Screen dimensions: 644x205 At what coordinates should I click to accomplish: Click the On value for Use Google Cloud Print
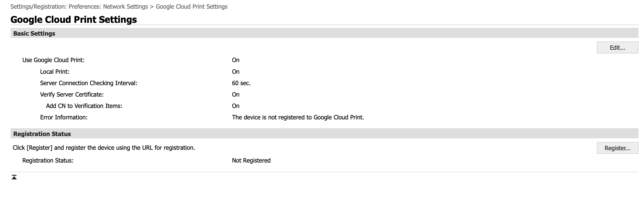pos(235,60)
